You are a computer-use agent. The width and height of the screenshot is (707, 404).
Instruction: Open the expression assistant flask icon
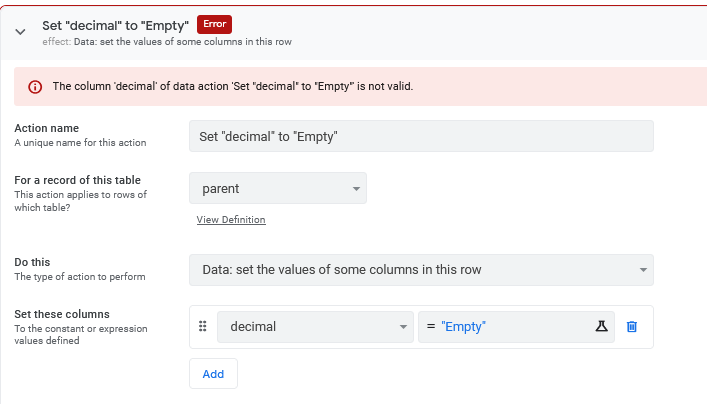click(x=601, y=326)
